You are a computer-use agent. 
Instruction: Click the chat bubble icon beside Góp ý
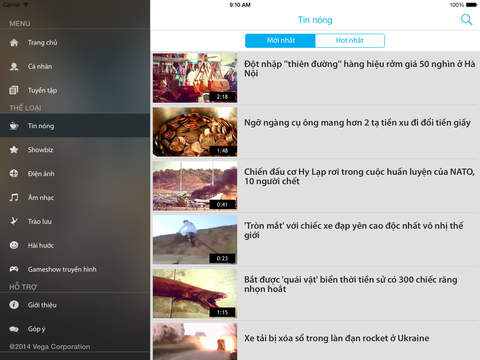[14, 329]
